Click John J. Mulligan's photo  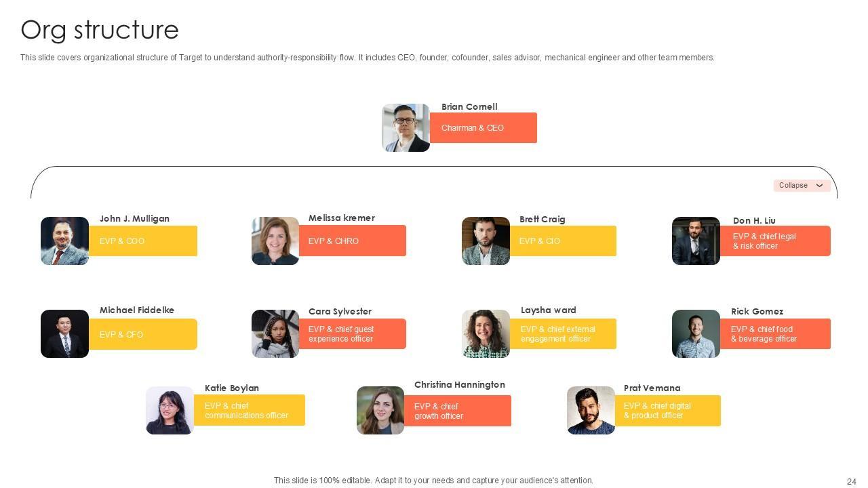click(x=64, y=241)
